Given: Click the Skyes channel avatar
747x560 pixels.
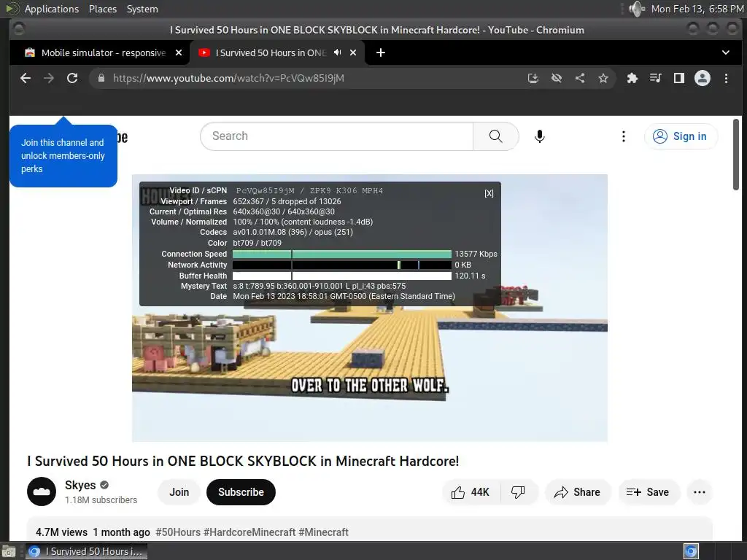Looking at the screenshot, I should 42,491.
